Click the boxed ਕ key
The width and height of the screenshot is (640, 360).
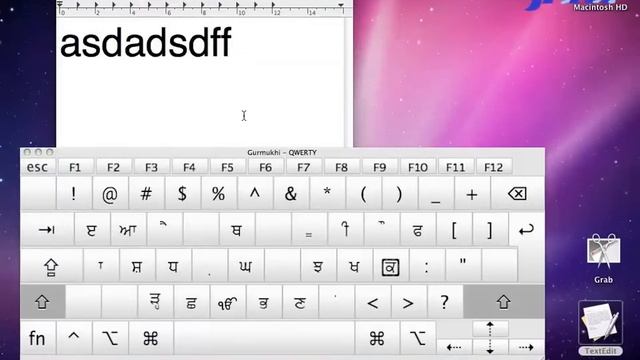(x=390, y=266)
